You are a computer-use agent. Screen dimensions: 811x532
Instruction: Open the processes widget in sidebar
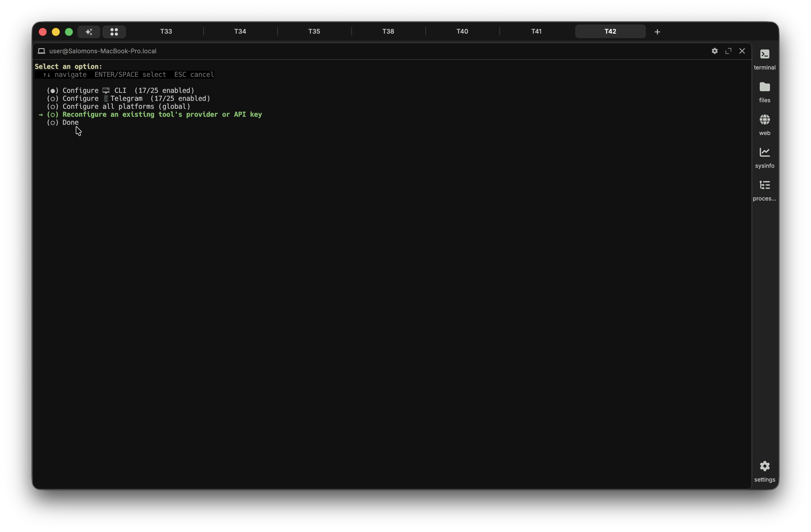(x=765, y=190)
